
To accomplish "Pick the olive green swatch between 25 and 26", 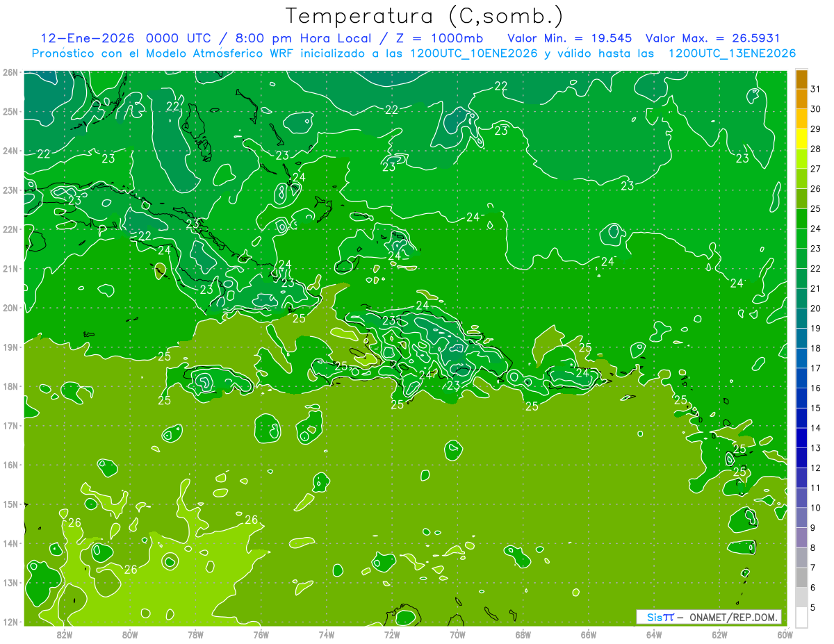I will pyautogui.click(x=801, y=199).
